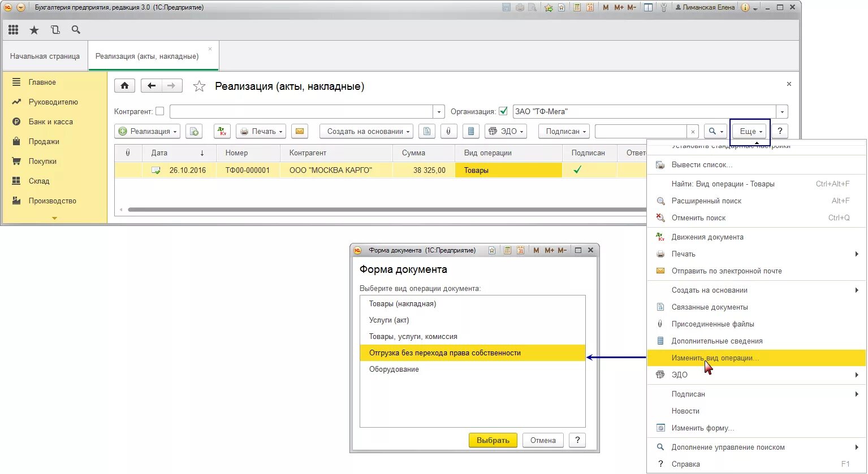Image resolution: width=868 pixels, height=474 pixels.
Task: Open Изменить форму... menu item
Action: (757, 428)
